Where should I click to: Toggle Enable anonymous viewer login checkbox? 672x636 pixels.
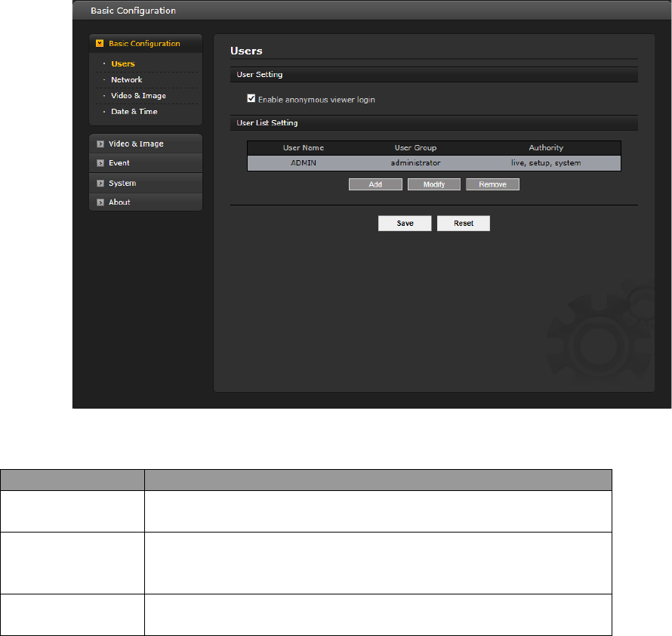251,99
